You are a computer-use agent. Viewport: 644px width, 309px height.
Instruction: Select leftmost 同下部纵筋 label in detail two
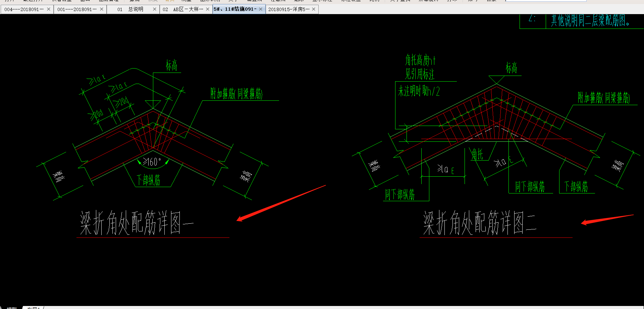(x=400, y=195)
